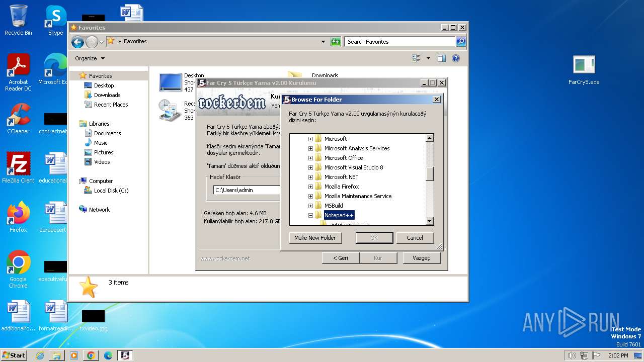Select Mozilla Firefox folder in tree
Screen dimensions: 644x362
pos(342,187)
